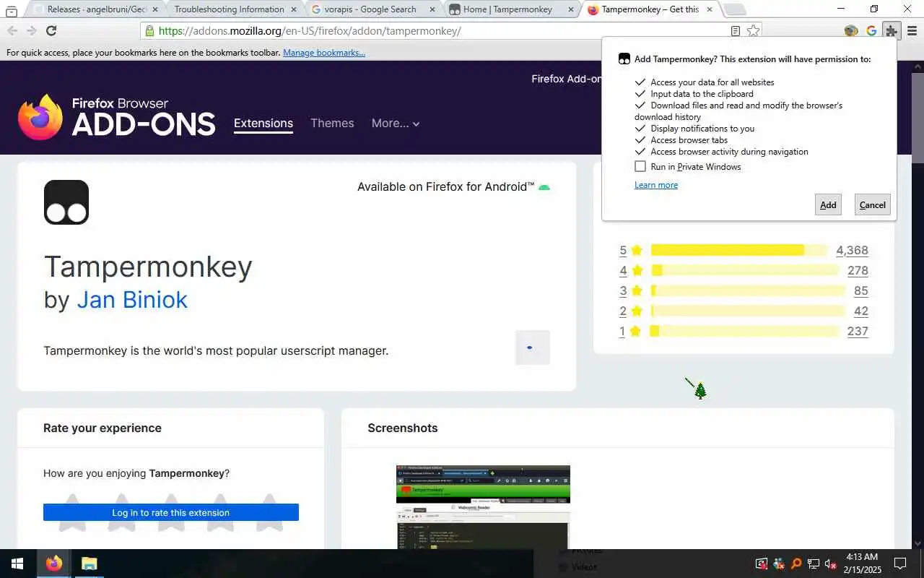Screen dimensions: 924x578
Task: Open the extensions puzzle-piece icon
Action: tap(892, 31)
